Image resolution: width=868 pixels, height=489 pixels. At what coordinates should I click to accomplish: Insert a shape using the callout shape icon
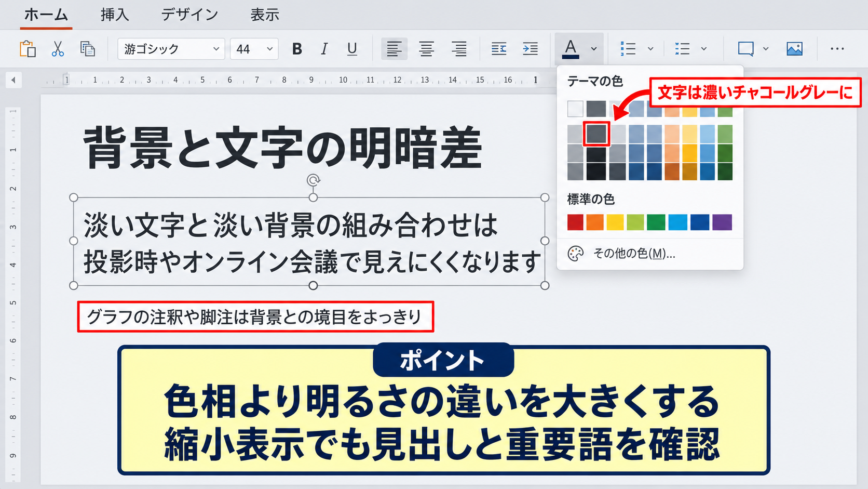pos(746,49)
